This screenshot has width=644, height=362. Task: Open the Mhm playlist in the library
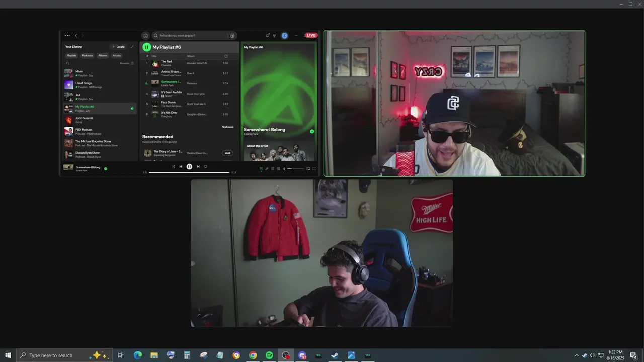point(100,73)
